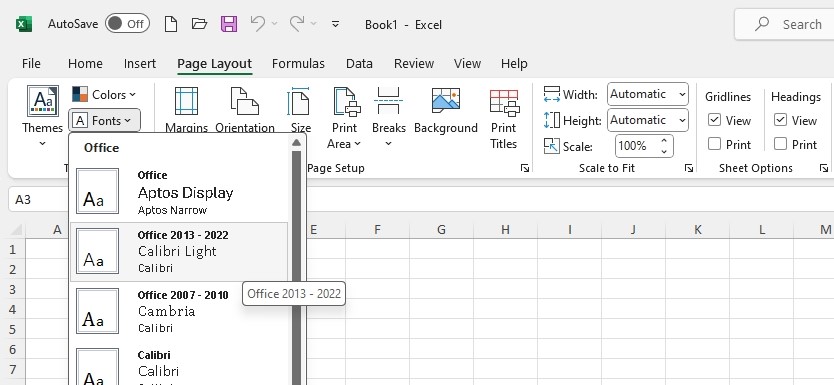Choose Office 2007 - 2010 Cambria fonts
834x385 pixels.
pos(179,312)
